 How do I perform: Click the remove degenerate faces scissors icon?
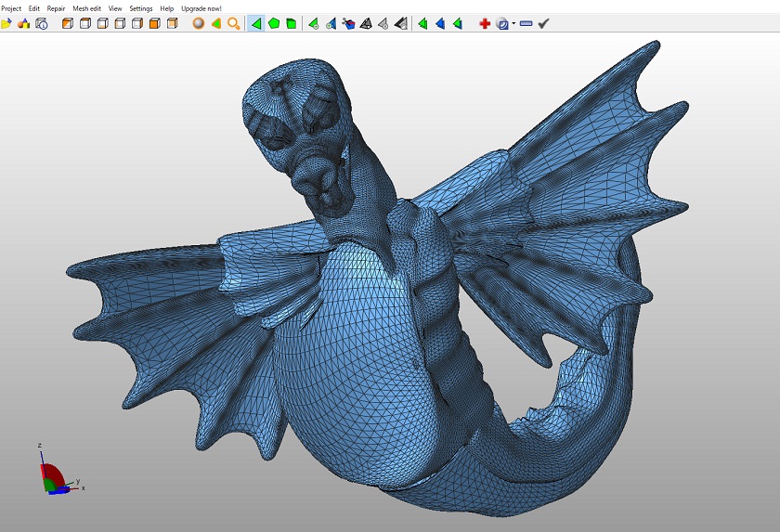pos(348,23)
